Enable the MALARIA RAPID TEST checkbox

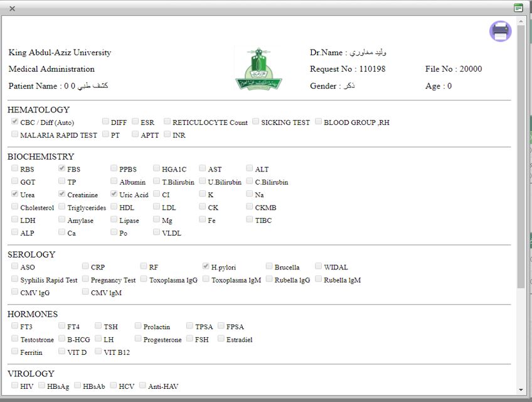15,134
